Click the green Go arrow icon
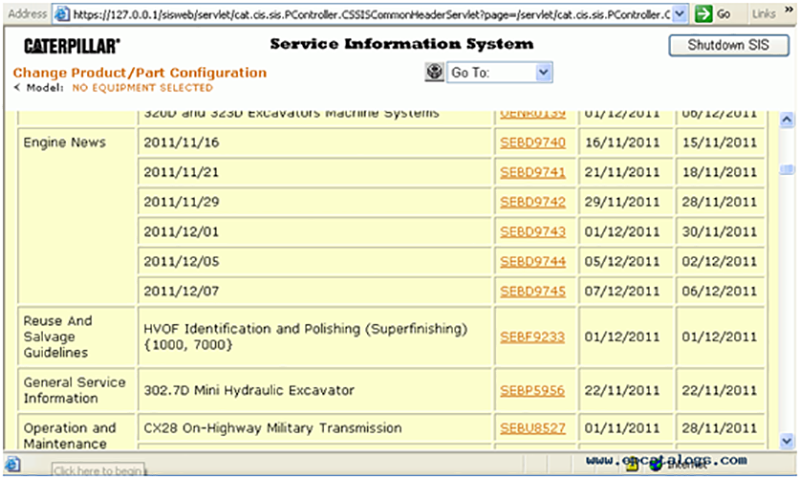This screenshot has height=479, width=800. coord(704,14)
